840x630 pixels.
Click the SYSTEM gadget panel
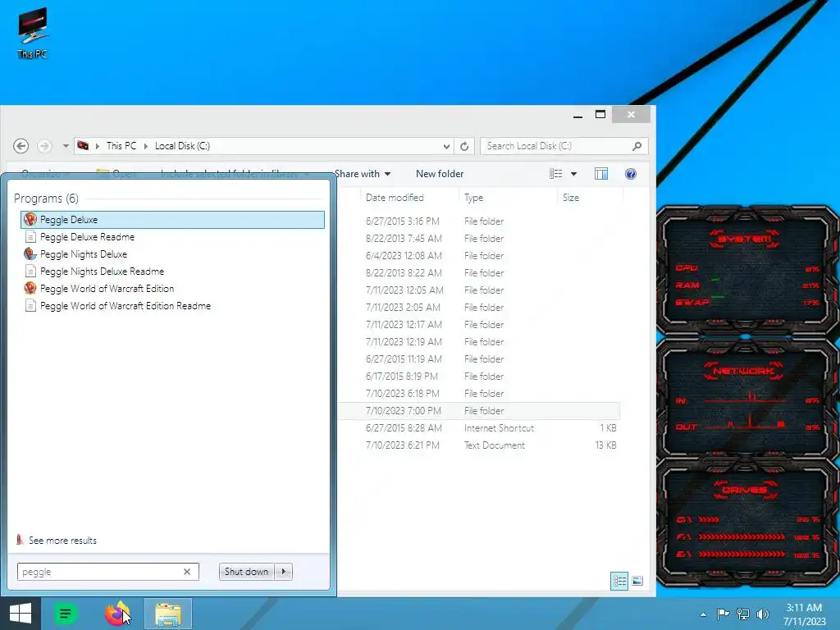(746, 271)
